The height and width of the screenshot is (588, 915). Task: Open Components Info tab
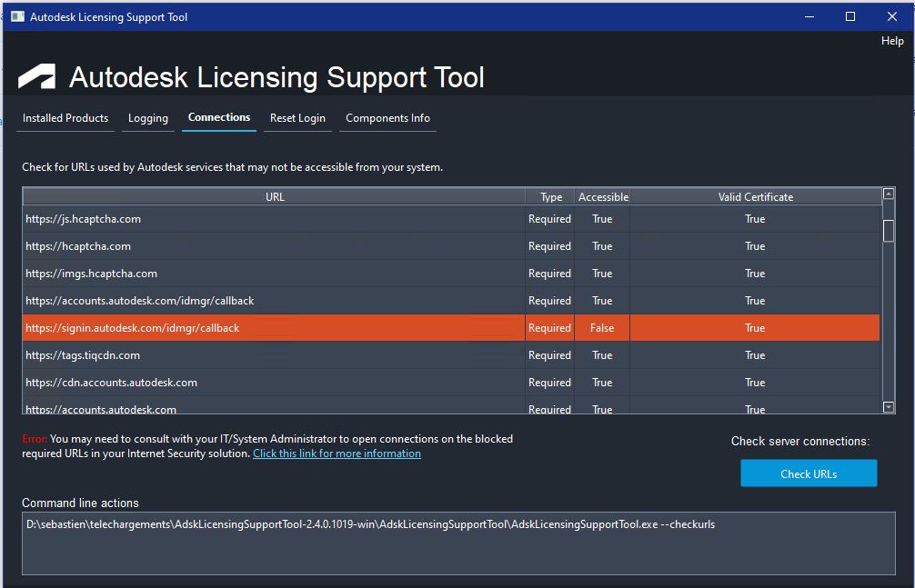point(387,118)
